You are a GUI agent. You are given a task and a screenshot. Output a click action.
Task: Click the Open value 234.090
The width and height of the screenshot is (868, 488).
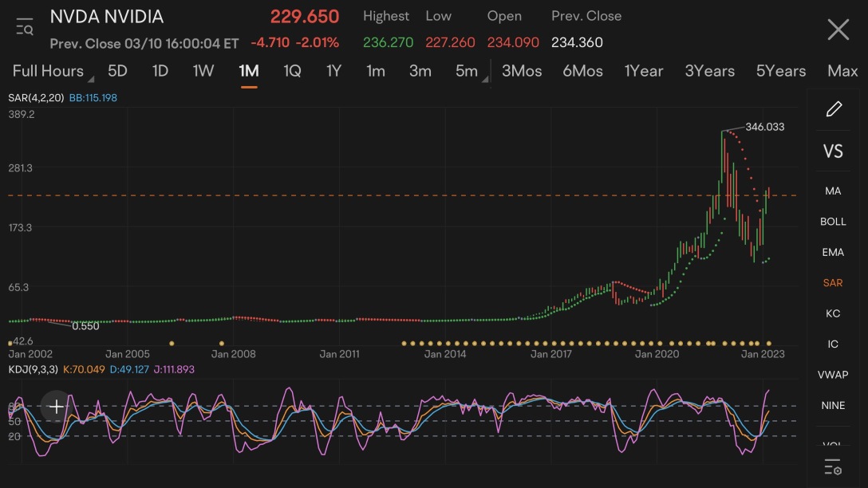coord(513,42)
